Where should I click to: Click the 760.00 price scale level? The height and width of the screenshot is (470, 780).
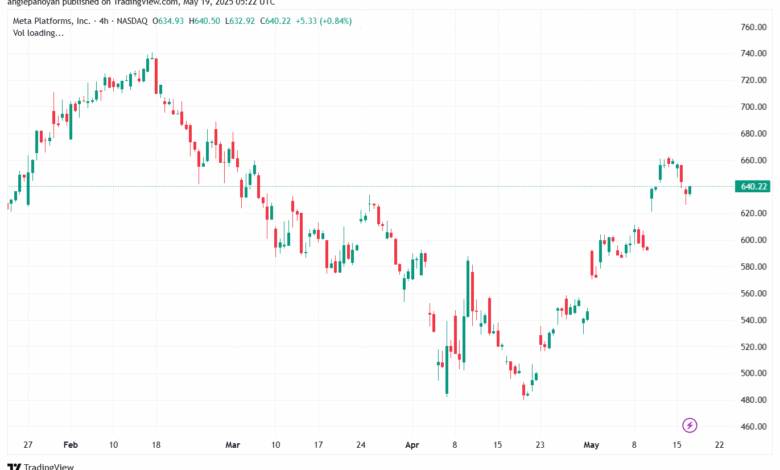tap(754, 27)
